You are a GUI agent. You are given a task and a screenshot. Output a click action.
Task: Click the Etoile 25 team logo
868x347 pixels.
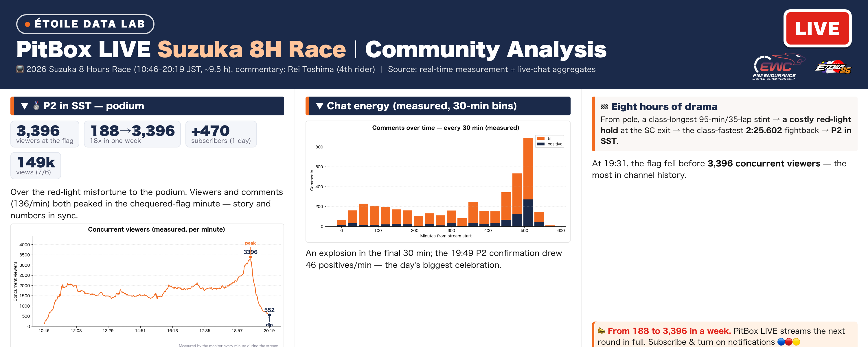click(x=833, y=67)
